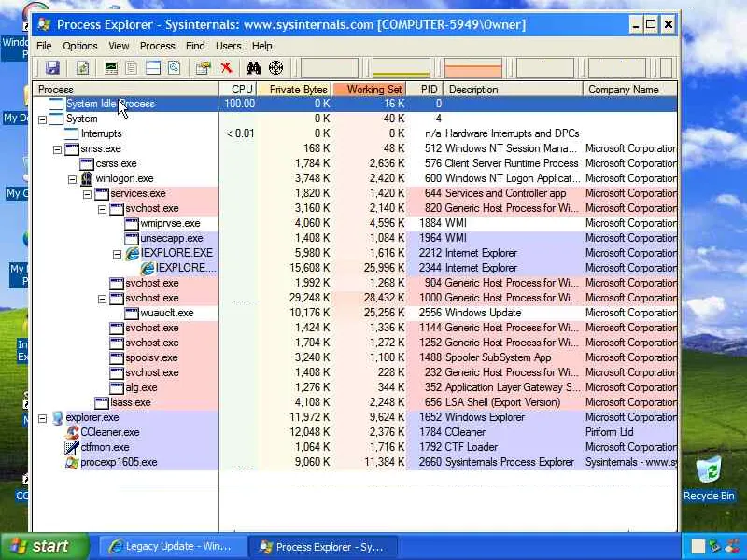The height and width of the screenshot is (560, 747).
Task: Click the Internet Explorer icon of PID 2344
Action: click(148, 268)
